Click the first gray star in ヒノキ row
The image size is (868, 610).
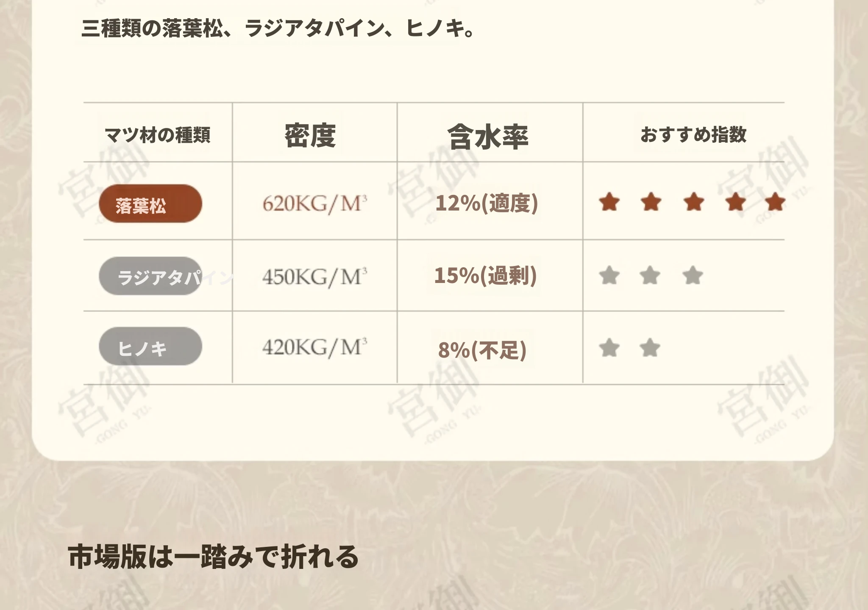[609, 348]
